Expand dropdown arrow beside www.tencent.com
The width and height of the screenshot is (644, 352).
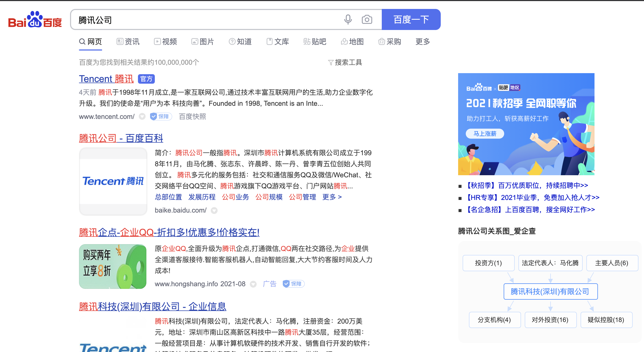point(142,117)
